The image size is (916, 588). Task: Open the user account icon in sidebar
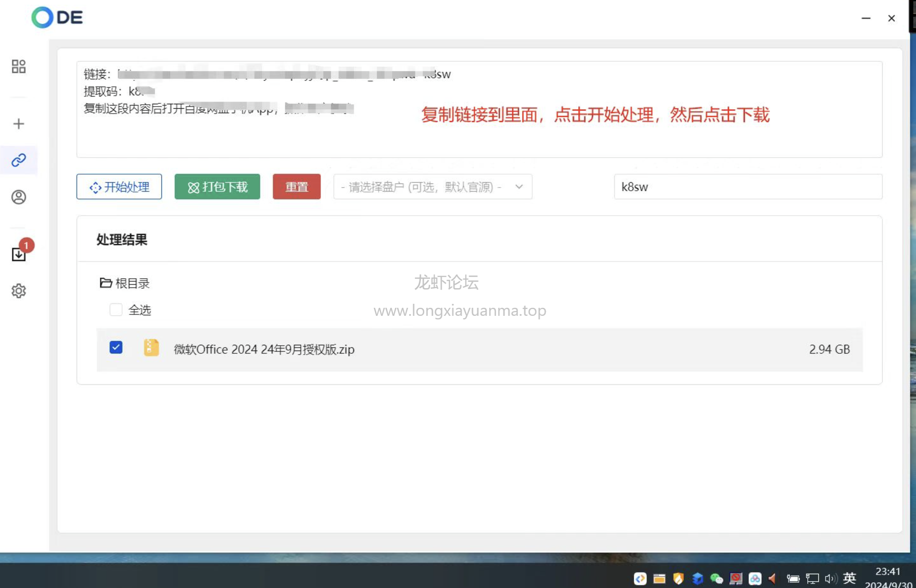click(x=19, y=197)
